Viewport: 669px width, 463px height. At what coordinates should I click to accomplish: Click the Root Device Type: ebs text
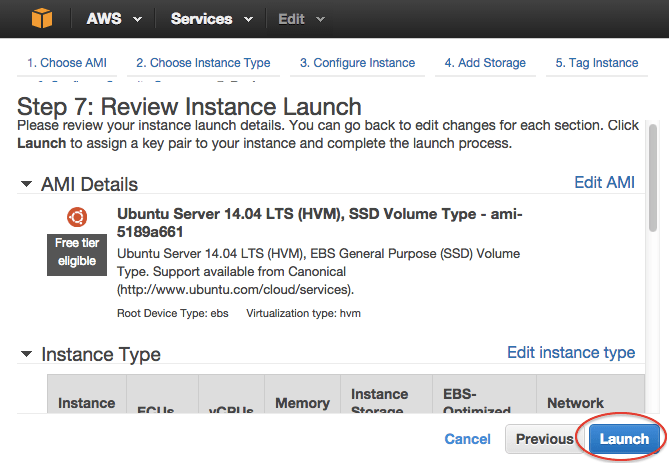click(x=173, y=313)
